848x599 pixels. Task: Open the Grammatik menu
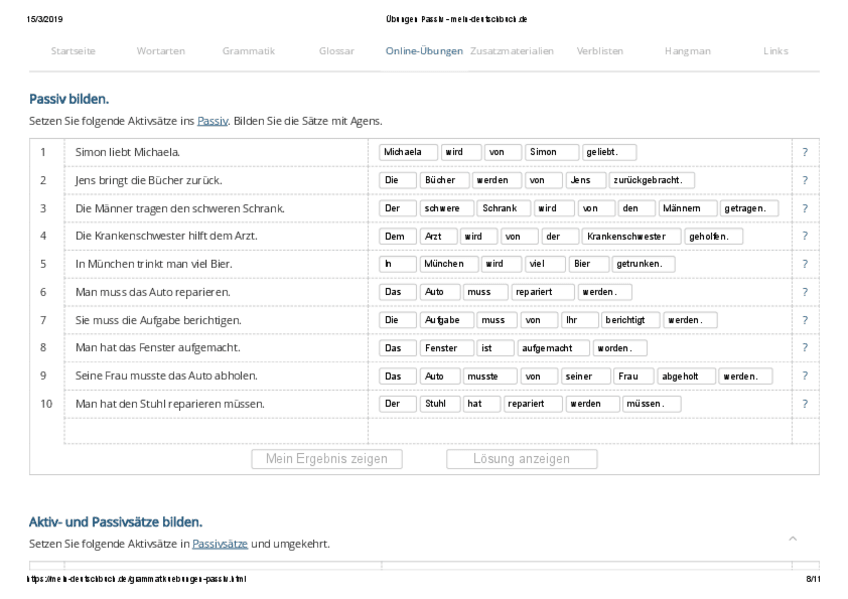pyautogui.click(x=249, y=51)
